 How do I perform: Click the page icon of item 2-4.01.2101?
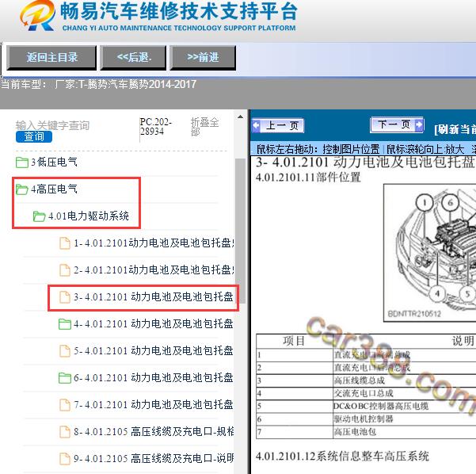[65, 270]
